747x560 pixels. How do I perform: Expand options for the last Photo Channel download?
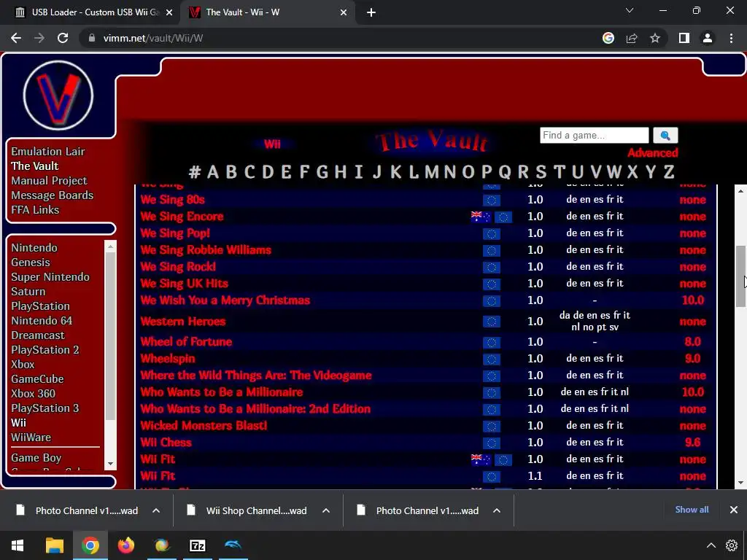[496, 510]
